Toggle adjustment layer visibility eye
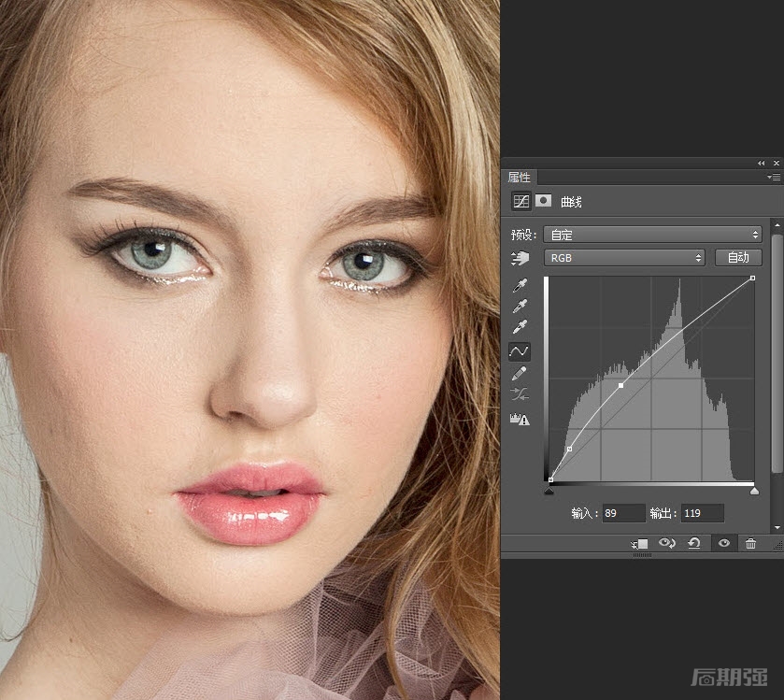 pos(723,543)
